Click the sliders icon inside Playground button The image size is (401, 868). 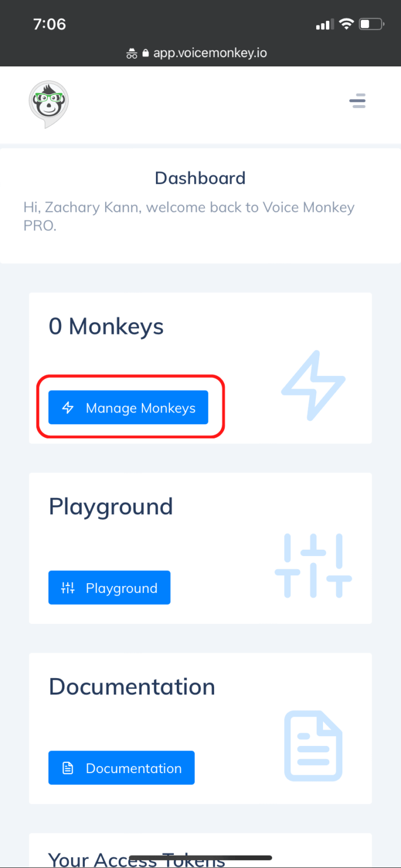[67, 588]
